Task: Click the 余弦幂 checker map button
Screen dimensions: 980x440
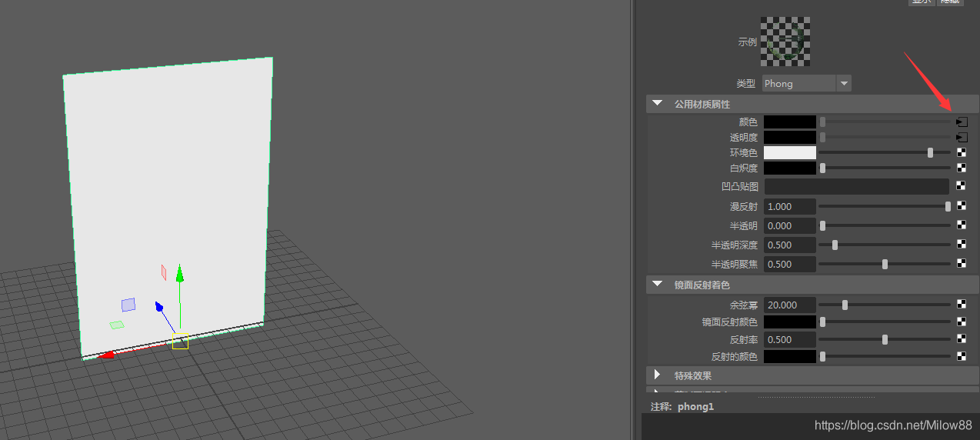Action: coord(962,305)
